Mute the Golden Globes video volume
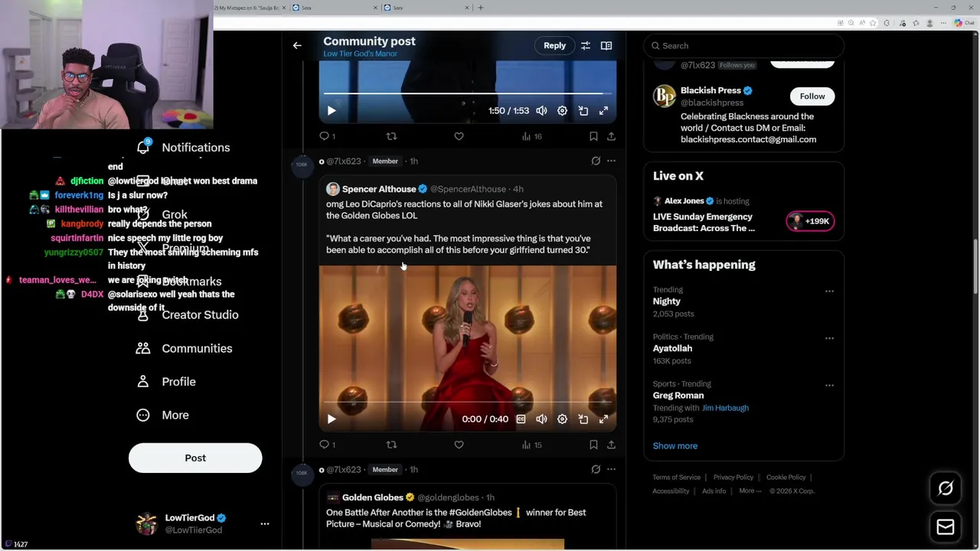 coord(541,419)
